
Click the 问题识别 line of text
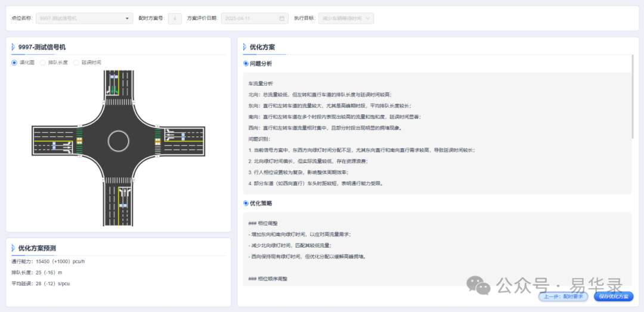[x=259, y=139]
